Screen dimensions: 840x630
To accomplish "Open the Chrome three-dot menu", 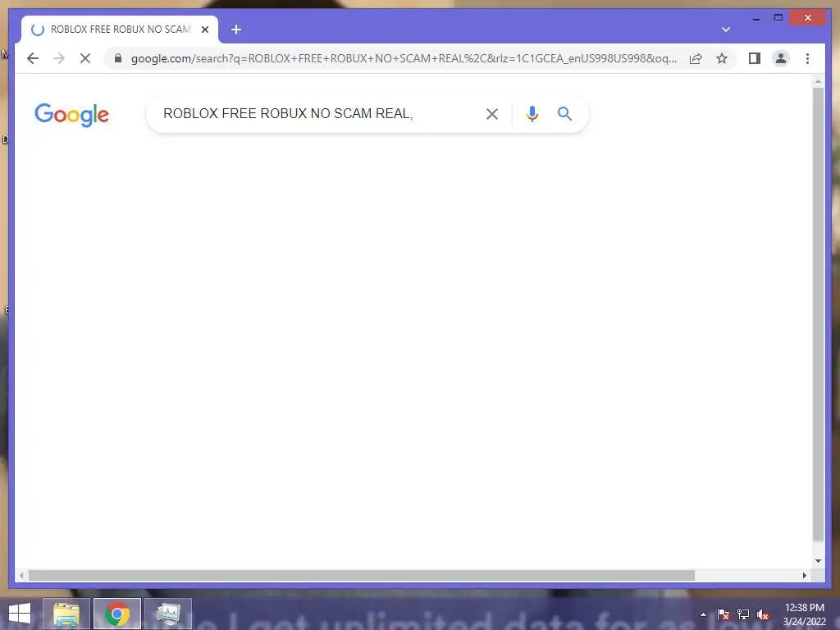I will [807, 58].
